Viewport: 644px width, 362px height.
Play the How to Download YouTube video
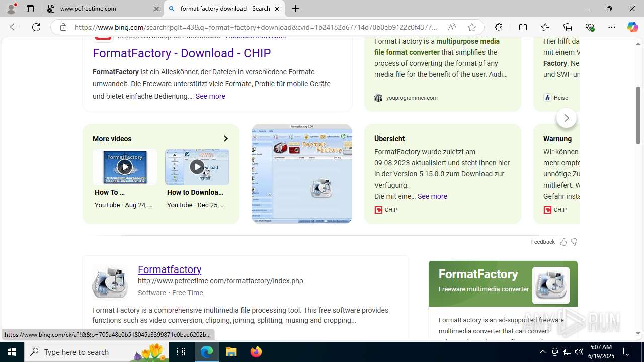coord(197,167)
